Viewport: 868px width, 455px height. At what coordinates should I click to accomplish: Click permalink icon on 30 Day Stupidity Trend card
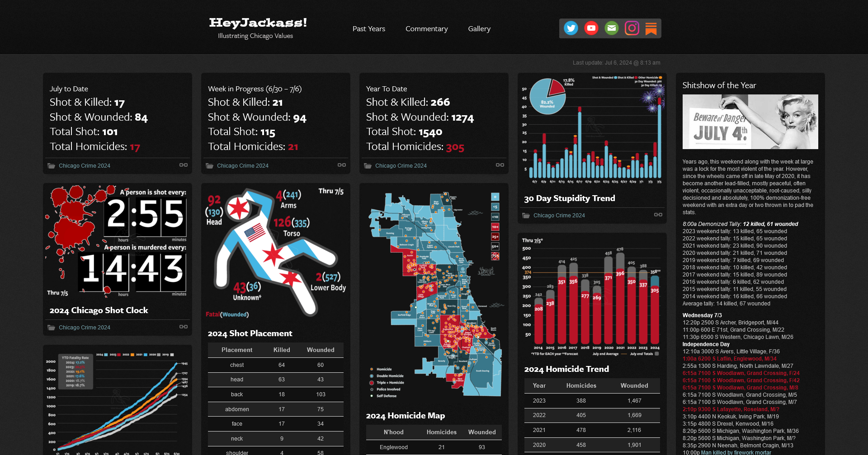[658, 215]
